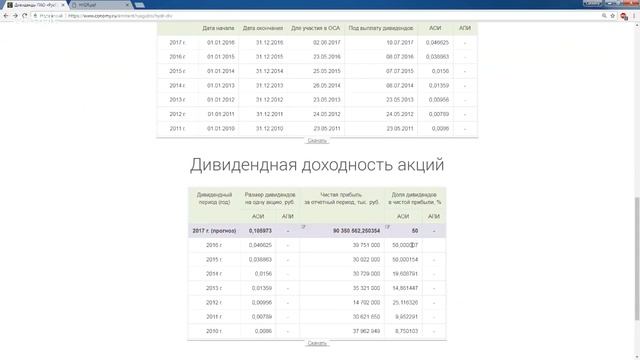Select net profit 37 962 949 for 2010
Screen dimensions: 640x360
366,331
